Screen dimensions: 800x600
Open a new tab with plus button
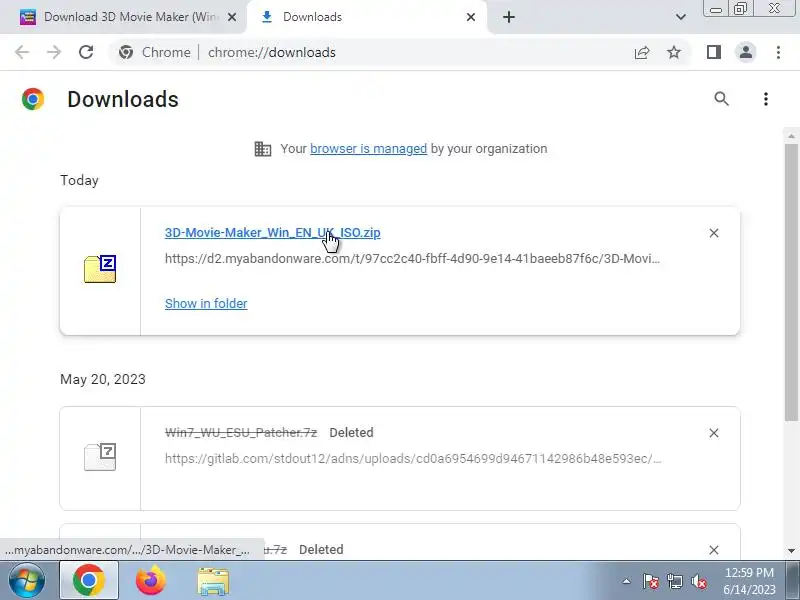click(509, 17)
